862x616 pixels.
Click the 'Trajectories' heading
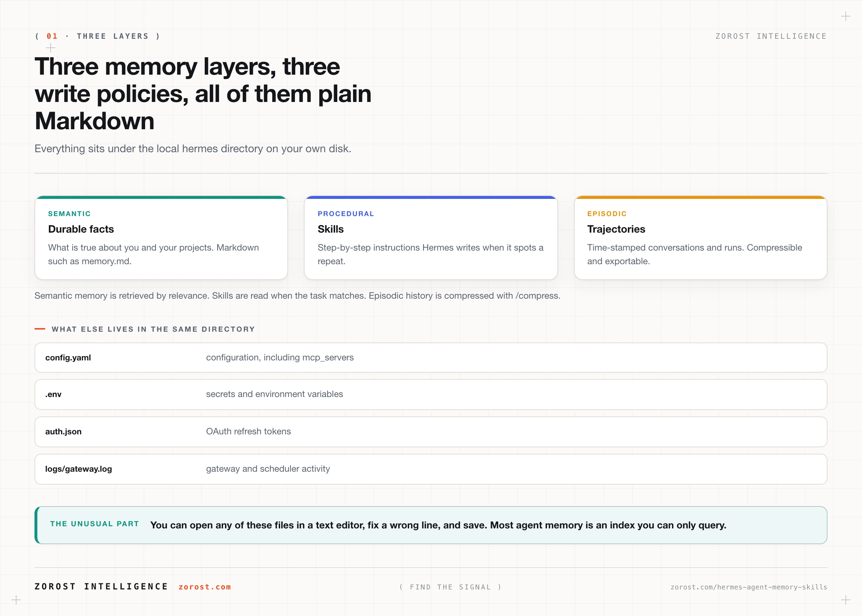(x=616, y=229)
